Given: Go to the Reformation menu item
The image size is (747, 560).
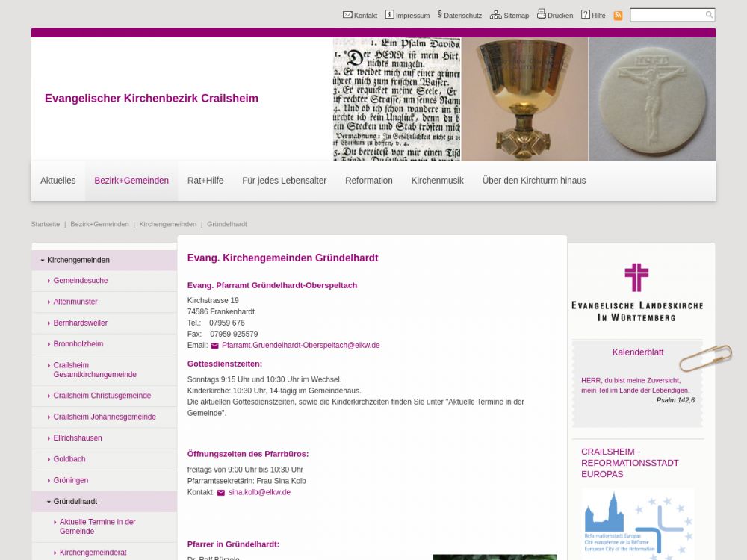Looking at the screenshot, I should click(x=368, y=181).
